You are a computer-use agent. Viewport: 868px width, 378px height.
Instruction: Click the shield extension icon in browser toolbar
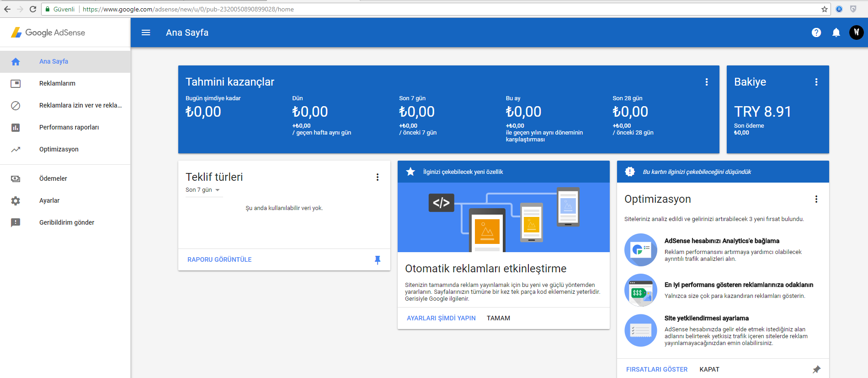point(853,9)
